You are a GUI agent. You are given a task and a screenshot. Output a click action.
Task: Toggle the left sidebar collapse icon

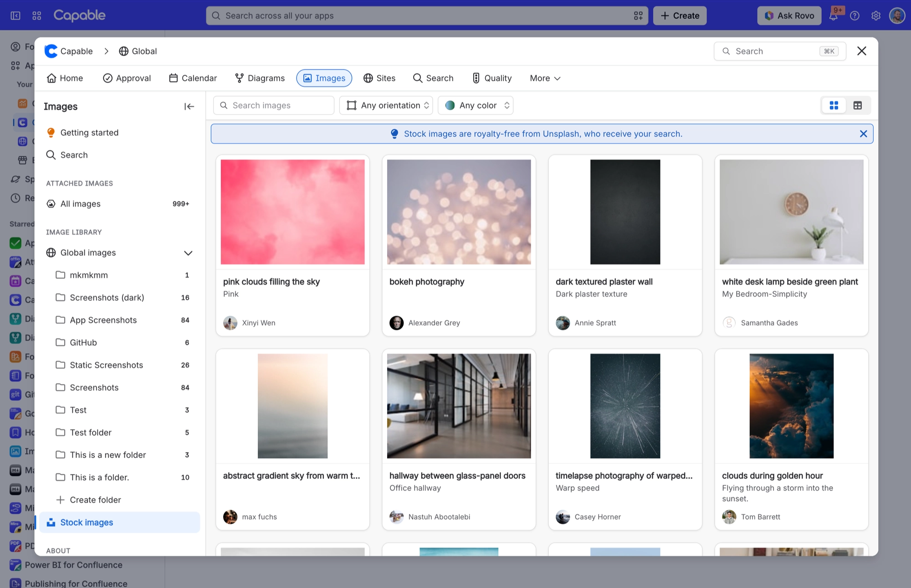click(x=15, y=16)
